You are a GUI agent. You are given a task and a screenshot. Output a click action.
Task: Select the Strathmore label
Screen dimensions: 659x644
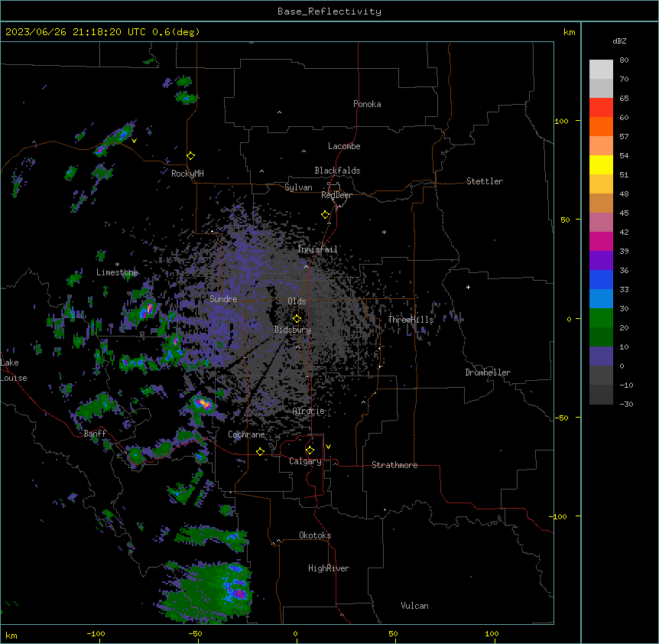pos(394,465)
